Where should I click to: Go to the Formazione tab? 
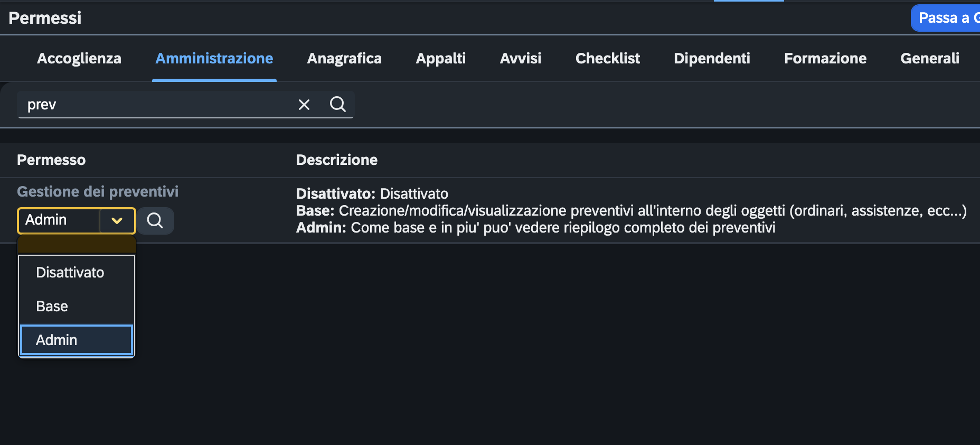[x=825, y=58]
